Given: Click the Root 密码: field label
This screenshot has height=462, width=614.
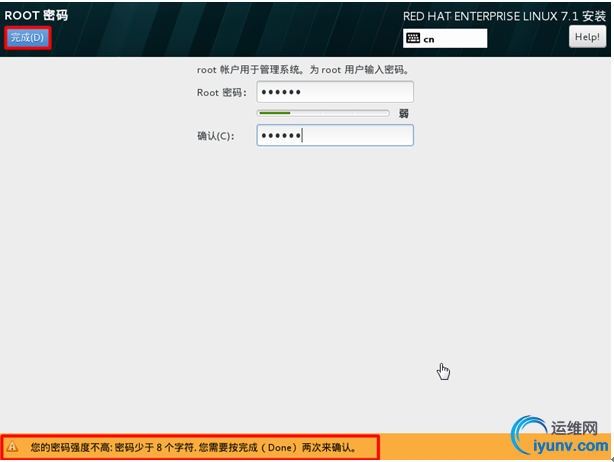Looking at the screenshot, I should (222, 93).
